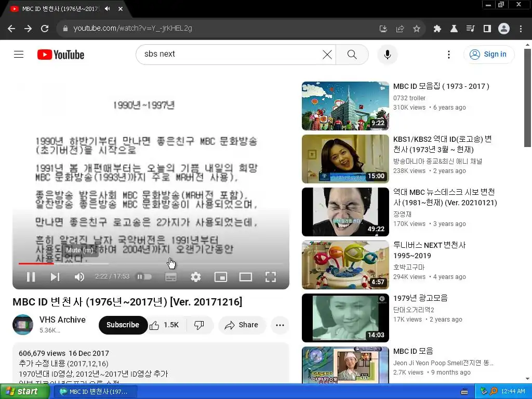Open '1979년 광고모음' video link
532x399 pixels.
pos(420,298)
